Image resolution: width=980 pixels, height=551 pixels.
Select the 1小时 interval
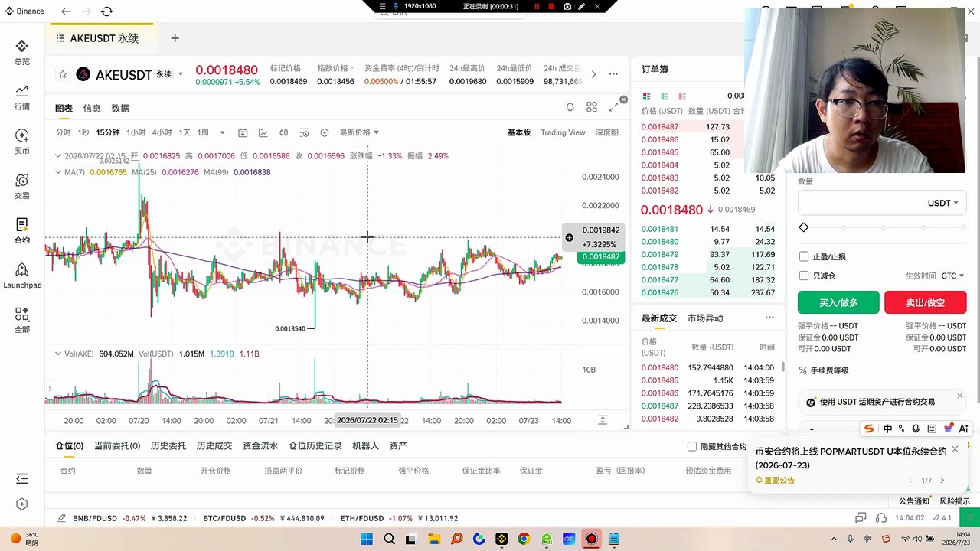coord(136,132)
